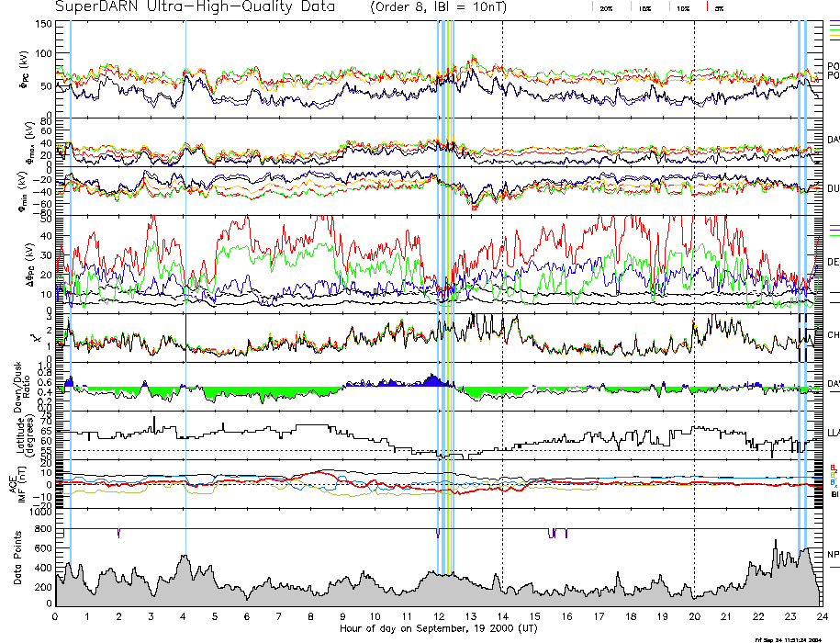This screenshot has width=840, height=643.
Task: Click the dashed vertical line at hour 20
Action: tap(695, 276)
